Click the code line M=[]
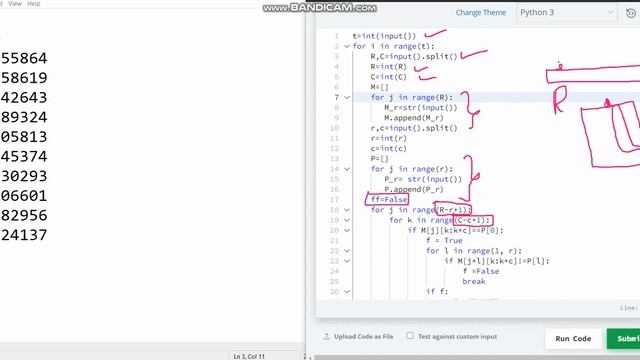 (380, 87)
